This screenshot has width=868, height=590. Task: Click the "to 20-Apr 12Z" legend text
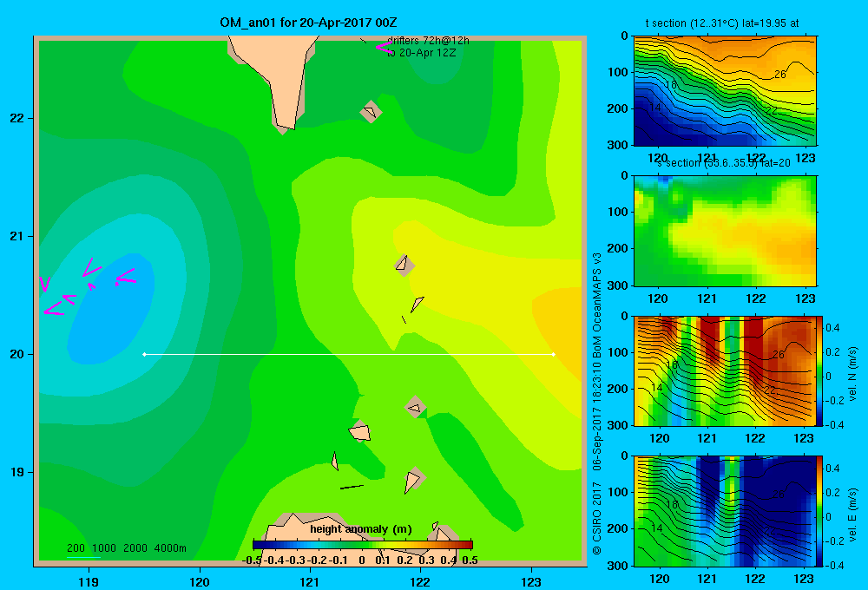click(x=421, y=53)
